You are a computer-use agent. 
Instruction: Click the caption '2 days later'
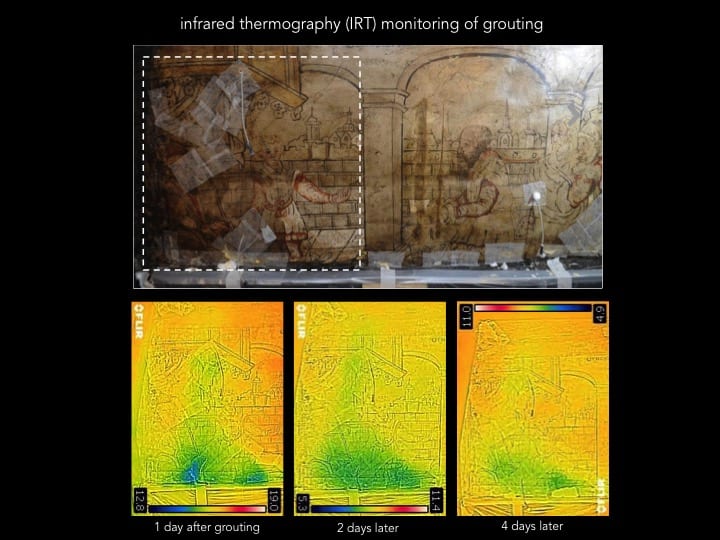pos(368,528)
